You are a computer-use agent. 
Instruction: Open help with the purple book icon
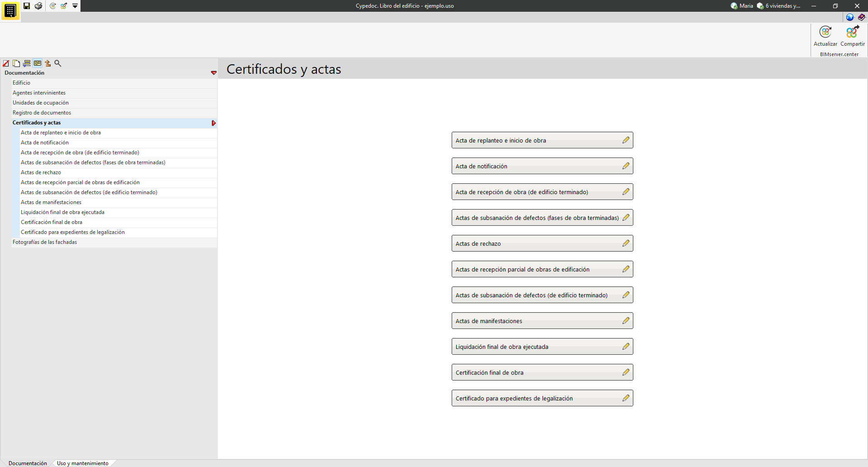click(x=862, y=17)
